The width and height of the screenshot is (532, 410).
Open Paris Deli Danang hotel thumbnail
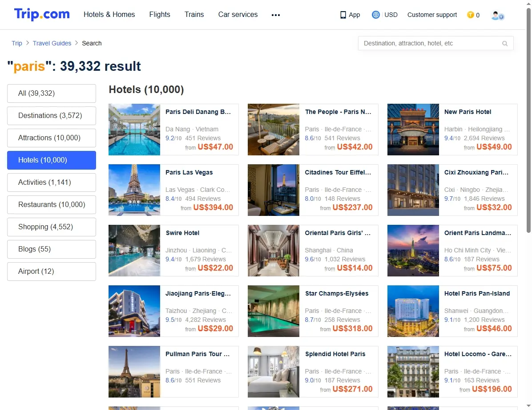tap(134, 130)
